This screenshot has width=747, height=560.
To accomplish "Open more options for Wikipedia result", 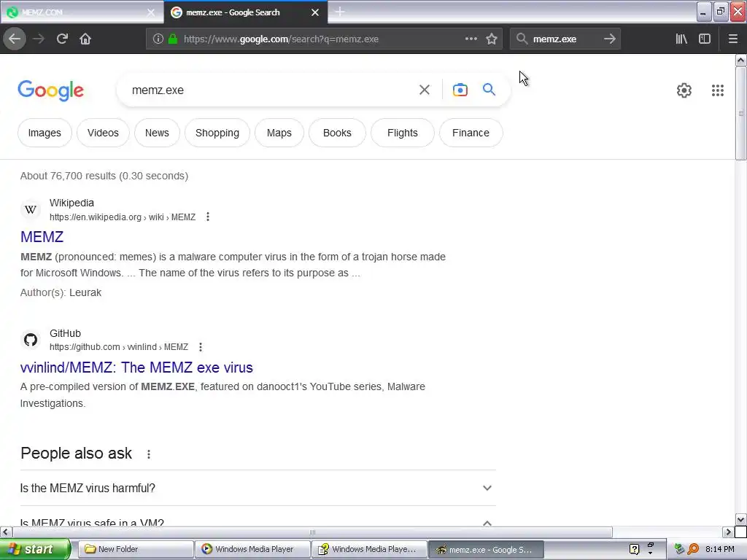I will [208, 217].
